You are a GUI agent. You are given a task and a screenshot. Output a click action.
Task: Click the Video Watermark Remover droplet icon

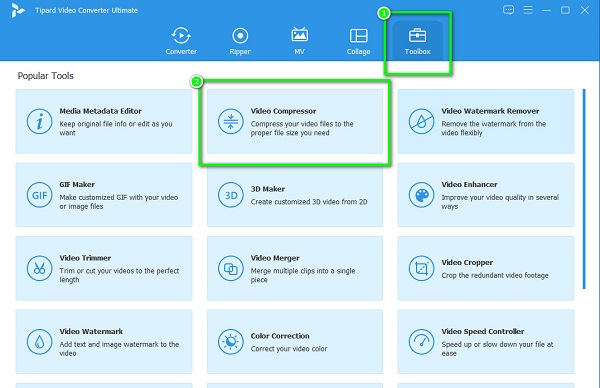click(x=421, y=122)
